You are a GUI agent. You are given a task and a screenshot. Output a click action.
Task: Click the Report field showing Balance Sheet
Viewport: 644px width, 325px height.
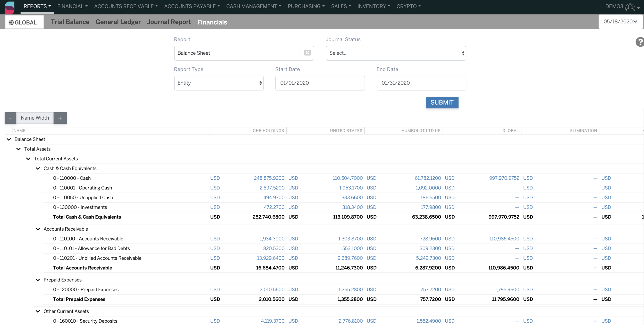(238, 53)
